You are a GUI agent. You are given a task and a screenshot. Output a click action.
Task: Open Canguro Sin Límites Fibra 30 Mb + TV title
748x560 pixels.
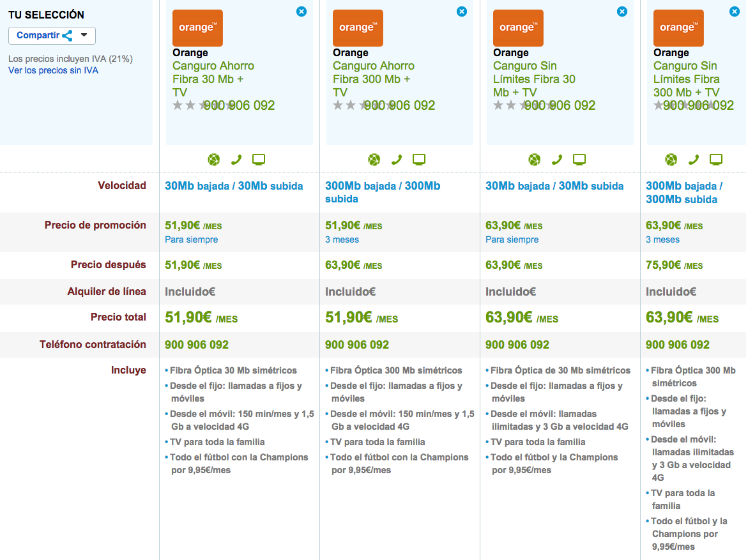[x=534, y=79]
